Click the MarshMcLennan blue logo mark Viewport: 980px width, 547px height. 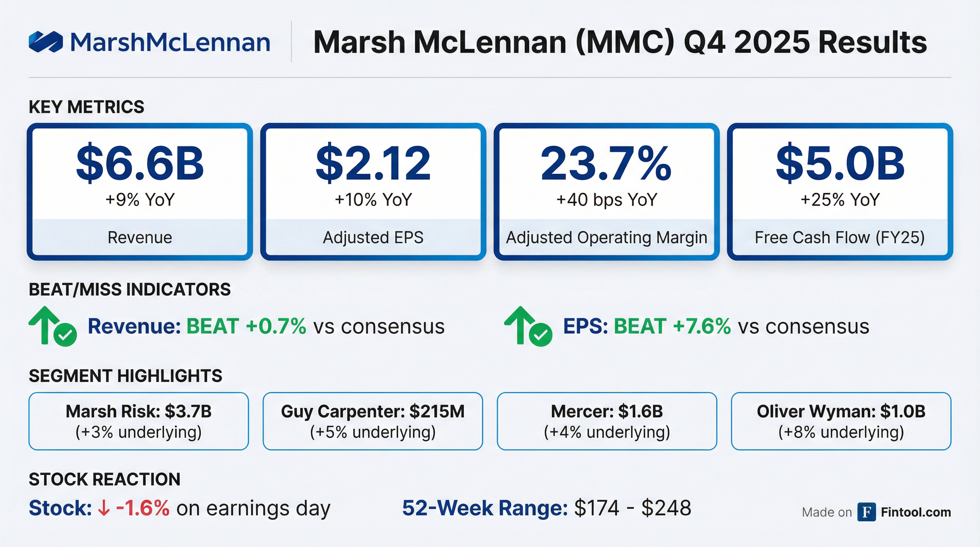(46, 41)
